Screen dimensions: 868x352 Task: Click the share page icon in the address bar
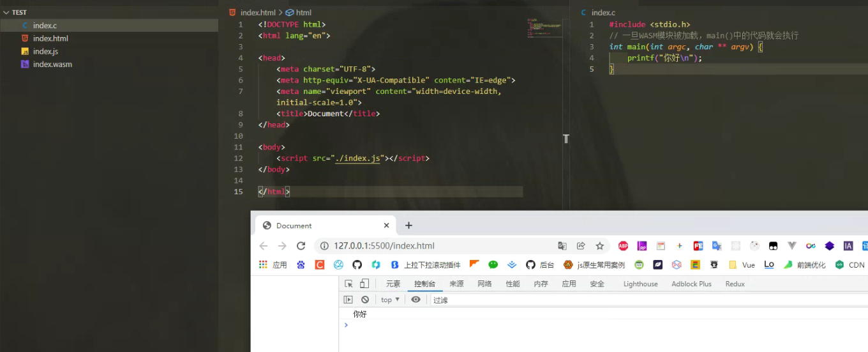[x=581, y=246]
